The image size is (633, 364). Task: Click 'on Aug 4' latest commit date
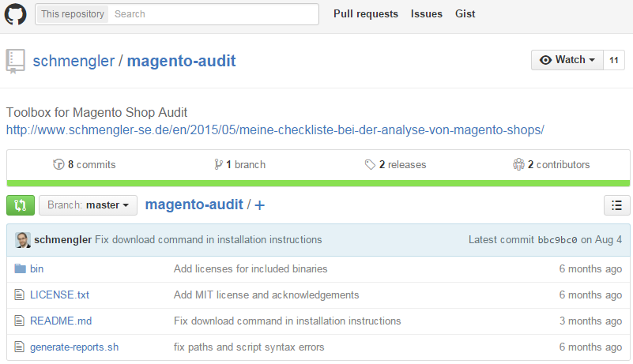tap(601, 240)
